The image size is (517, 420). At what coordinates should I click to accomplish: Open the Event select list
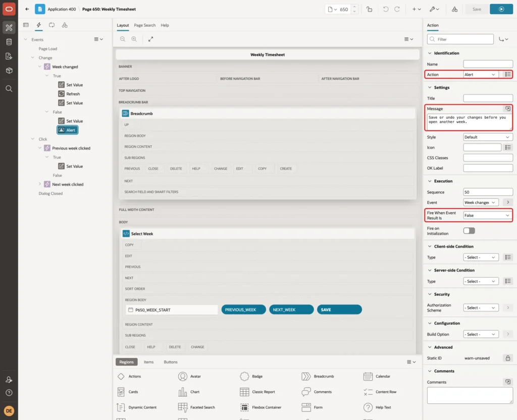[x=481, y=202]
